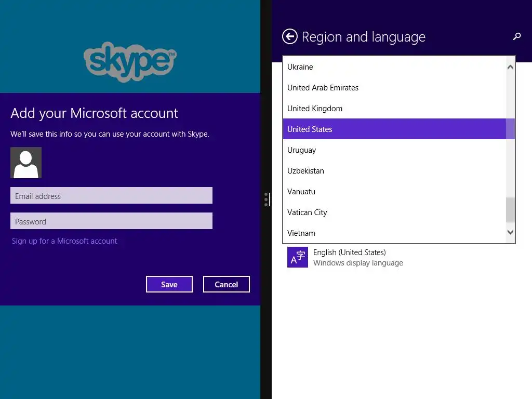Screen dimensions: 532x399
Task: Select English (United States) display language
Action: tap(345, 257)
